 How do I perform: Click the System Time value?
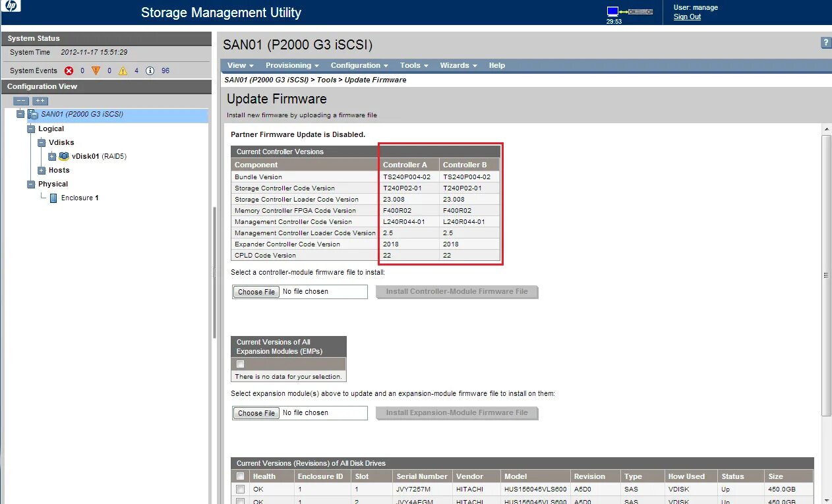click(x=94, y=52)
